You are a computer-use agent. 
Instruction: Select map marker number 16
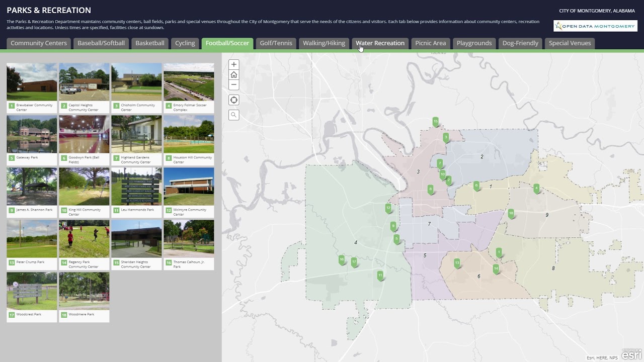tap(342, 260)
